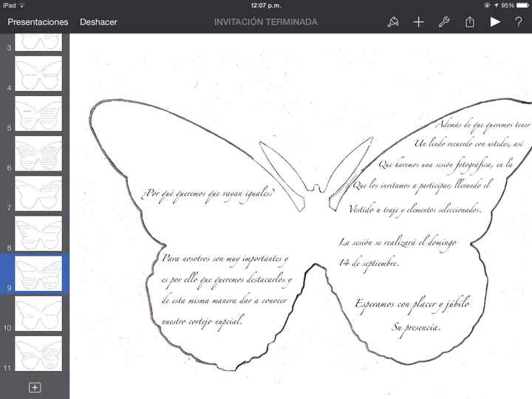Select slide 4 thumbnail
532x399 pixels.
[x=38, y=74]
